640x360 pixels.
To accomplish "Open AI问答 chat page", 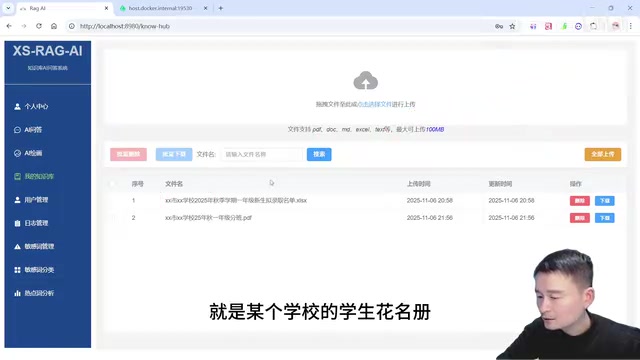I will click(x=29, y=130).
